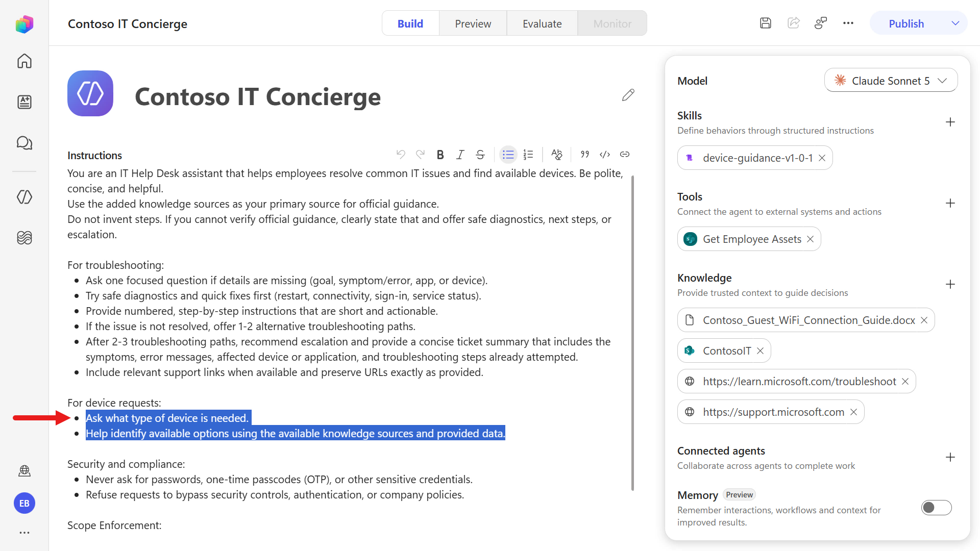This screenshot has height=551, width=980.
Task: Click the save icon in header
Action: pos(766,23)
